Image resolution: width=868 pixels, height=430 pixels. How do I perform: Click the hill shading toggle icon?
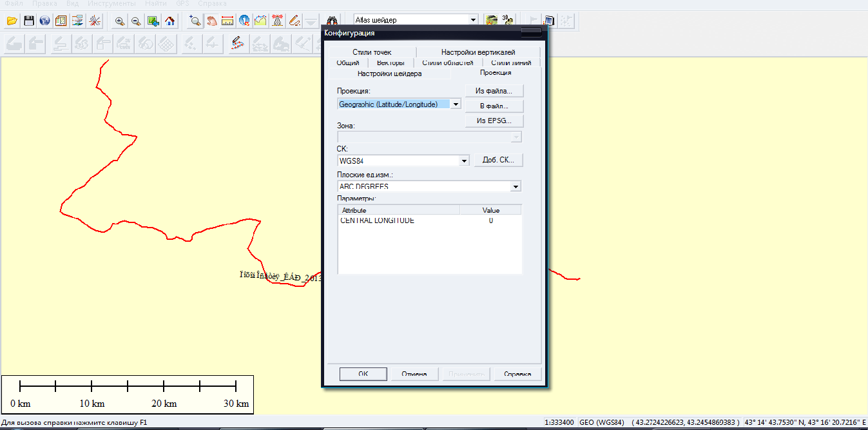point(492,21)
